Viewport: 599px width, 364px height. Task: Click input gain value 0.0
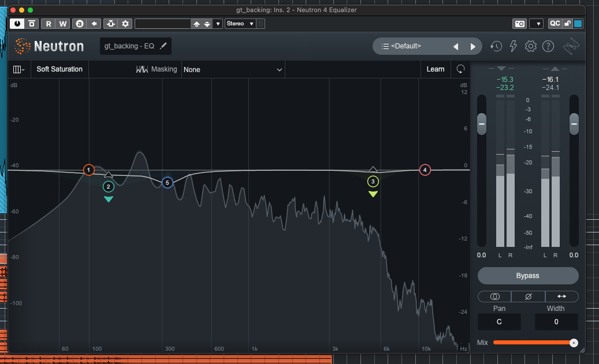(481, 255)
